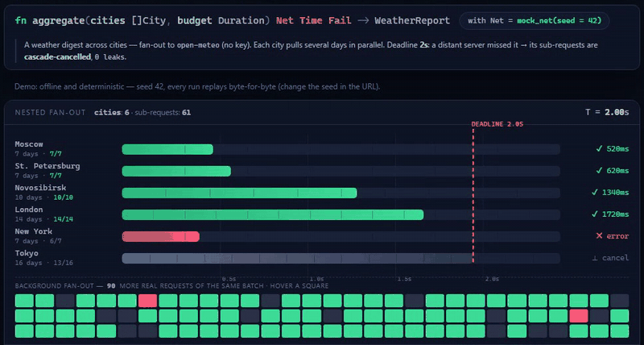Click the red square in the first background row
644x345 pixels.
(x=147, y=301)
